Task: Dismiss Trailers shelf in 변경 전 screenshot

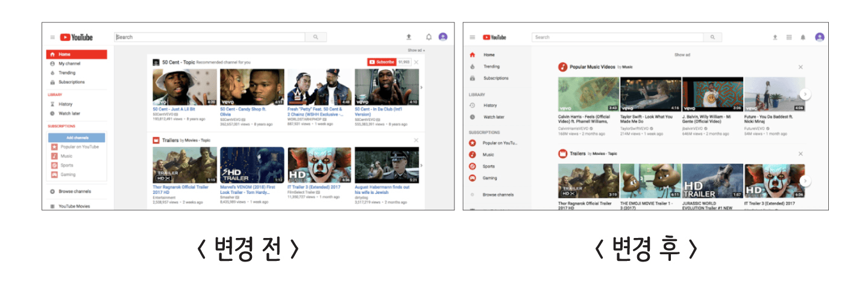Action: (417, 140)
